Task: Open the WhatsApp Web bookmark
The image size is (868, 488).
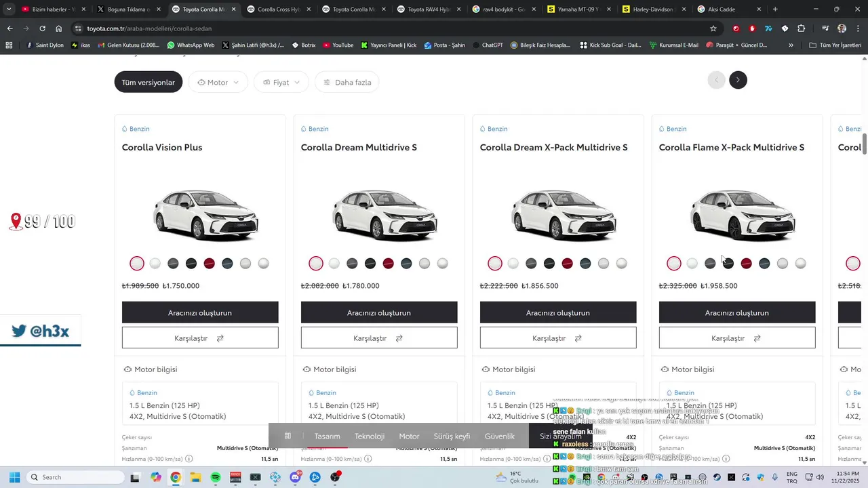Action: point(191,45)
